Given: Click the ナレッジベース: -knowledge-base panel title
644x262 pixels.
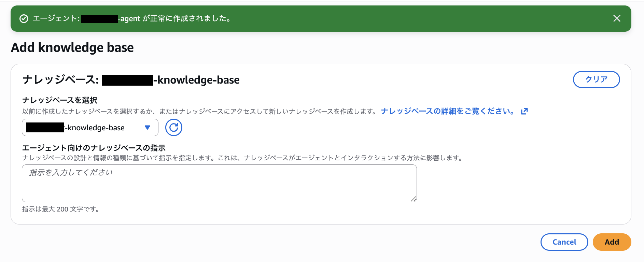Looking at the screenshot, I should point(131,80).
